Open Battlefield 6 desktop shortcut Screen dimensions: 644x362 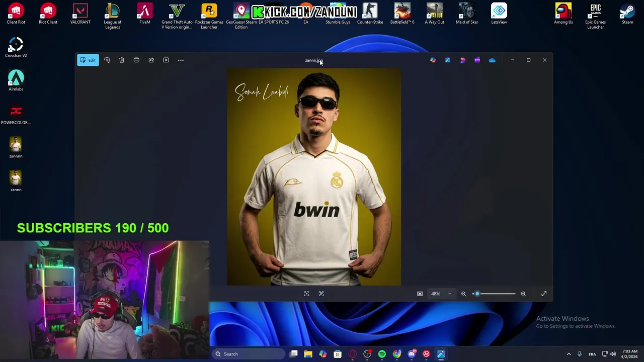click(402, 14)
